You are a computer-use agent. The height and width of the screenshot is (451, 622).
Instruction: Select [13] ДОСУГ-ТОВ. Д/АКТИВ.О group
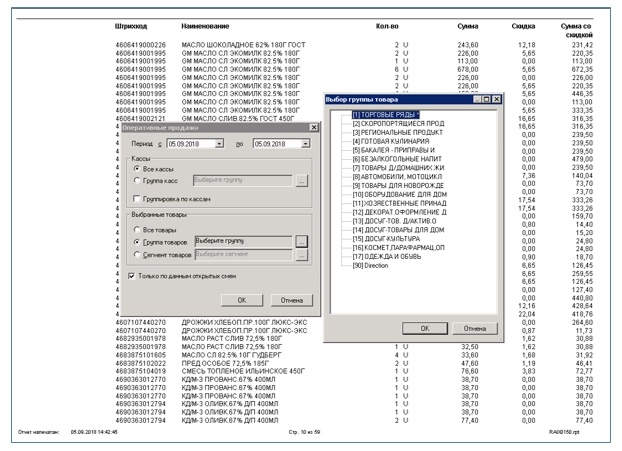[x=394, y=221]
